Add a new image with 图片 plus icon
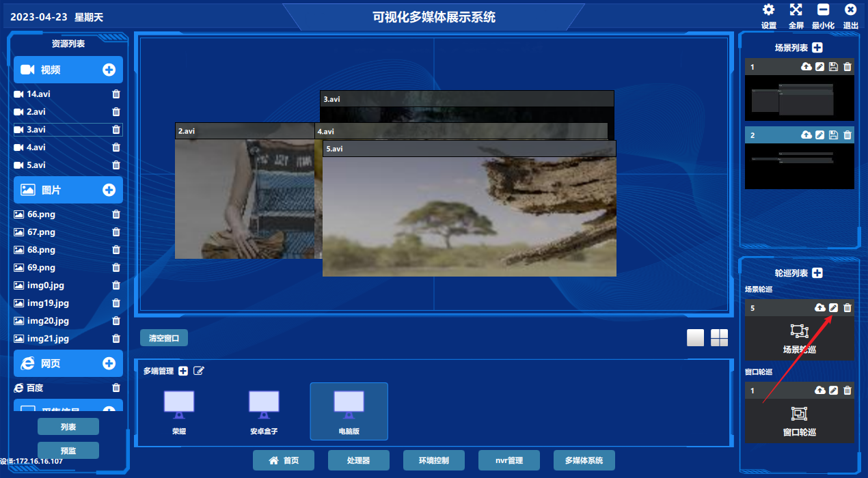The image size is (868, 478). pos(109,190)
